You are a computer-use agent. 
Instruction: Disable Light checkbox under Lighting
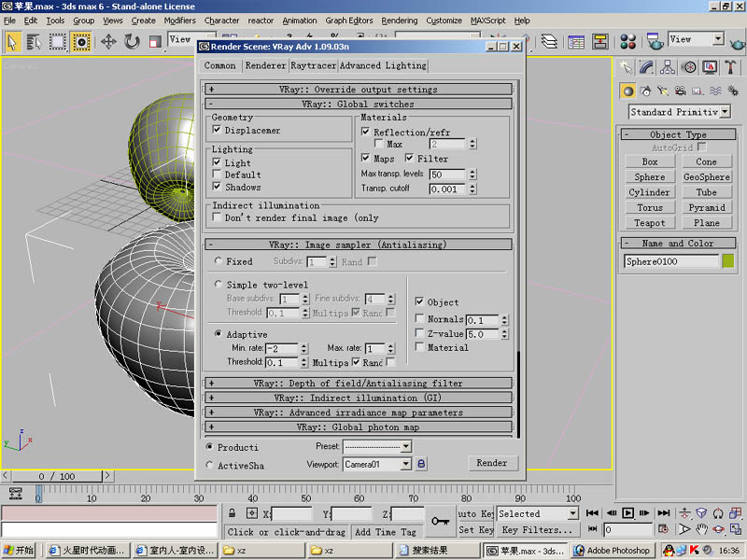point(217,162)
